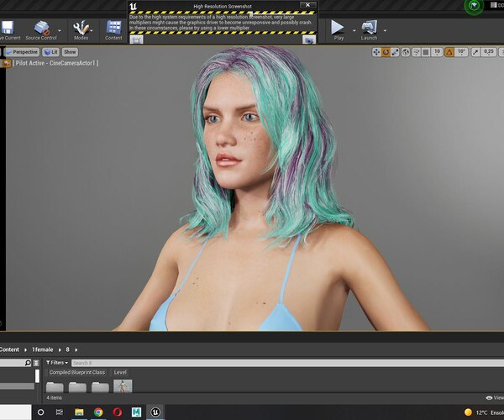Expand the Play options dropdown arrow
The image size is (504, 420).
(x=354, y=31)
